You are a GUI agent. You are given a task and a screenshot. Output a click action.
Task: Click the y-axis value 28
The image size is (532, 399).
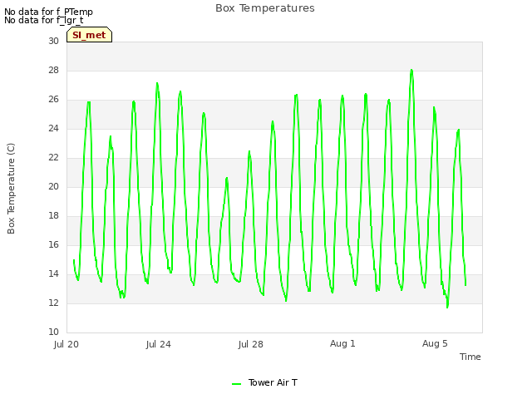point(53,70)
